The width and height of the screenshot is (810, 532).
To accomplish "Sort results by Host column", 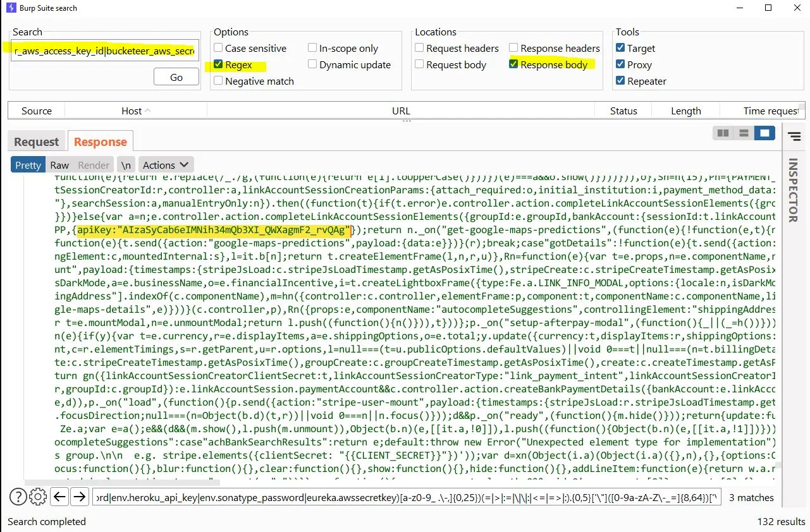I will 135,111.
